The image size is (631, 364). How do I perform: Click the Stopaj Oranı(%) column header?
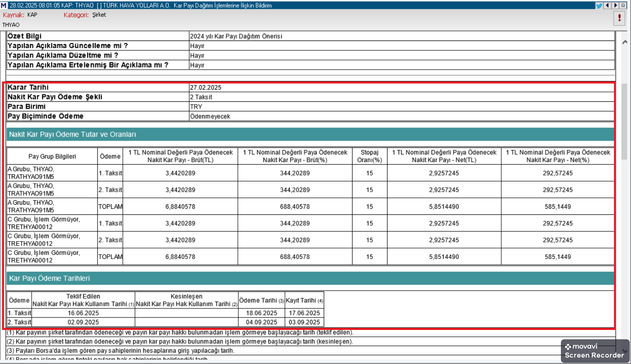(369, 156)
